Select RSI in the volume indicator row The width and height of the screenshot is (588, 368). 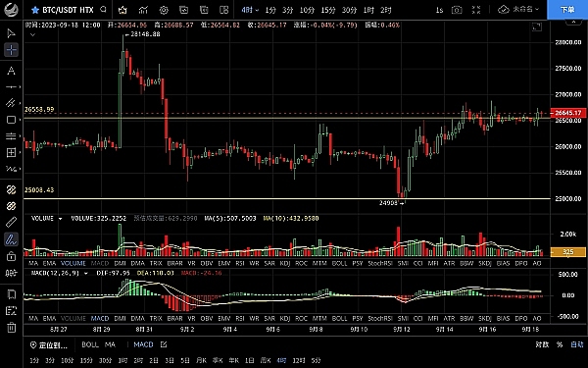240,263
